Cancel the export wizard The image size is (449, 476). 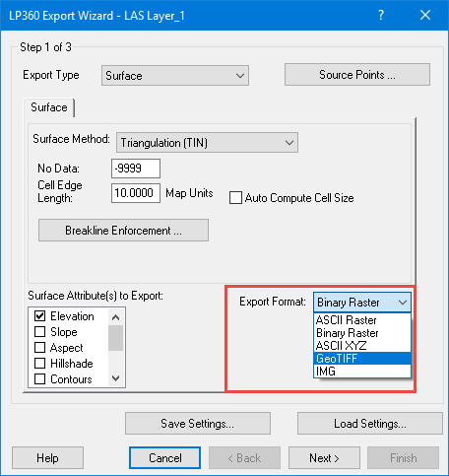(164, 458)
